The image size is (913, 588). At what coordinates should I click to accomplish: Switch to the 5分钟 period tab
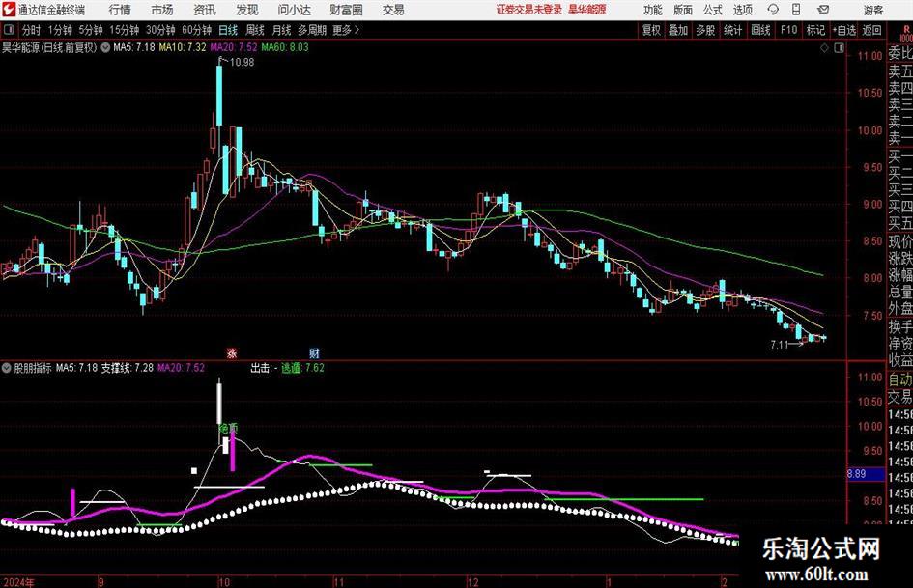(91, 30)
